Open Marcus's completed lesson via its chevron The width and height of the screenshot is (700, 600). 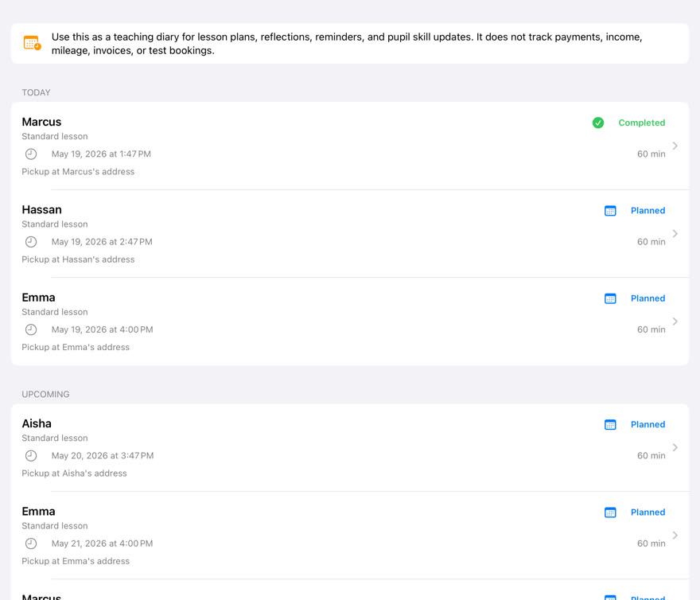coord(675,146)
